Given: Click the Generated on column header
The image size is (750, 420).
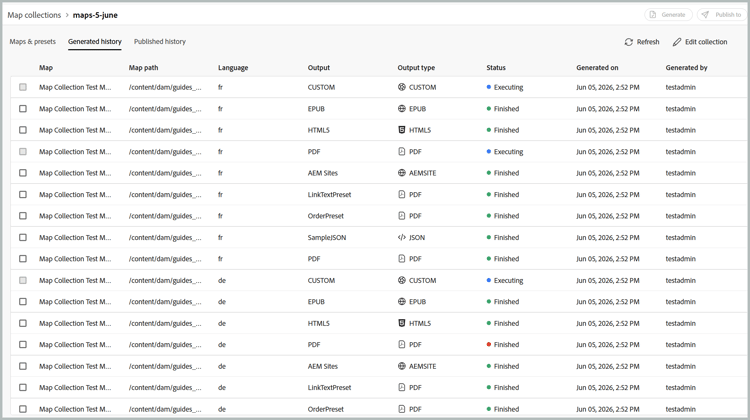Looking at the screenshot, I should pyautogui.click(x=597, y=67).
